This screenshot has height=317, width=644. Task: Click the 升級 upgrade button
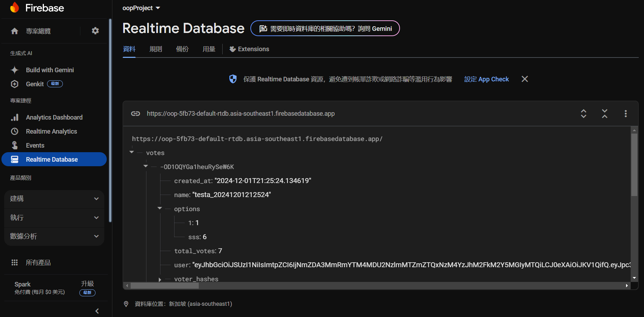(87, 284)
